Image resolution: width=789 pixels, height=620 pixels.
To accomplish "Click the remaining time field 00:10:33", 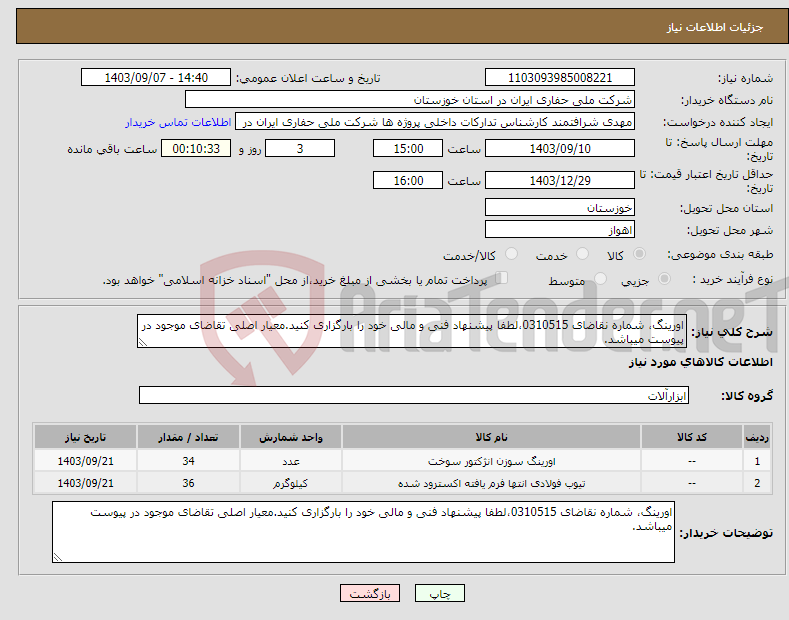I will tap(196, 148).
